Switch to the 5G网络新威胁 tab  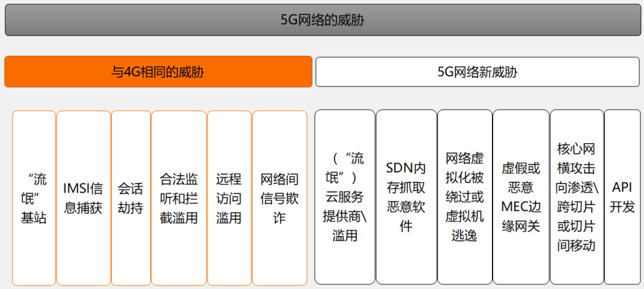click(x=477, y=72)
